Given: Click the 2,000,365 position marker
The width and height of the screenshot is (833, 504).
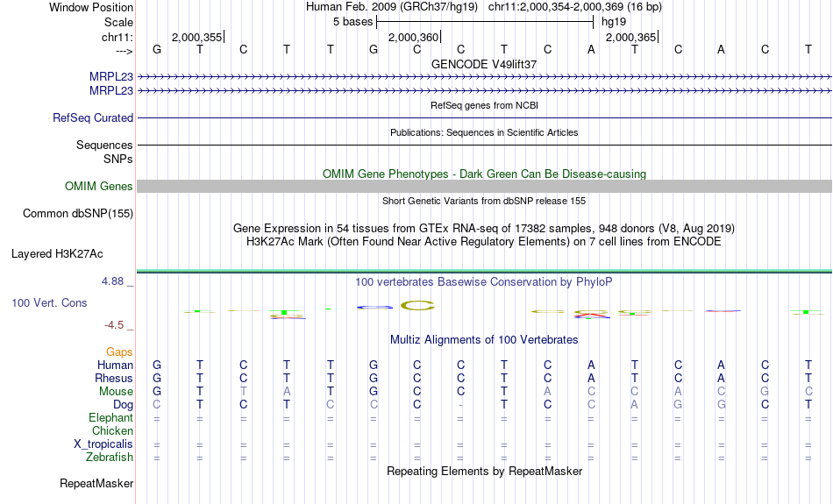Looking at the screenshot, I should [x=631, y=37].
